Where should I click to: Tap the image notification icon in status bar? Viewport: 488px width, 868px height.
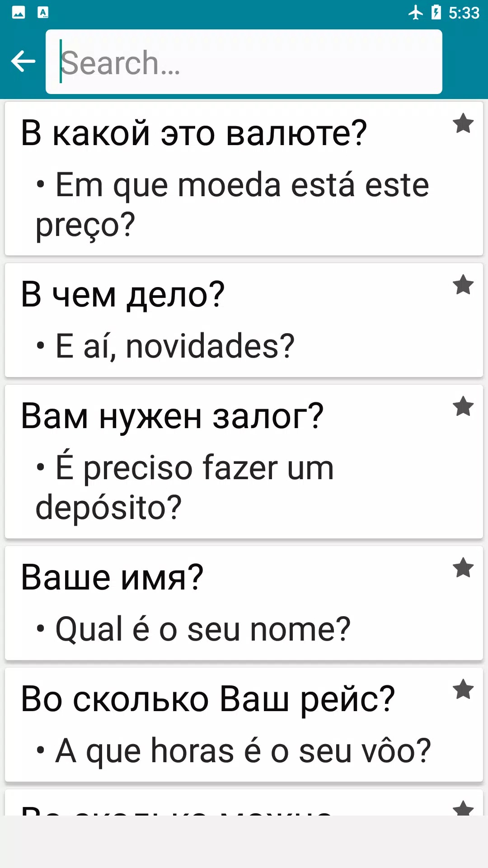pos(19,13)
